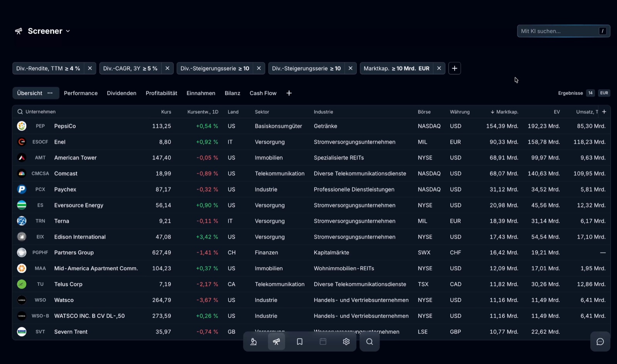Switch to the Dividenden tab
This screenshot has height=364, width=617.
pos(121,93)
